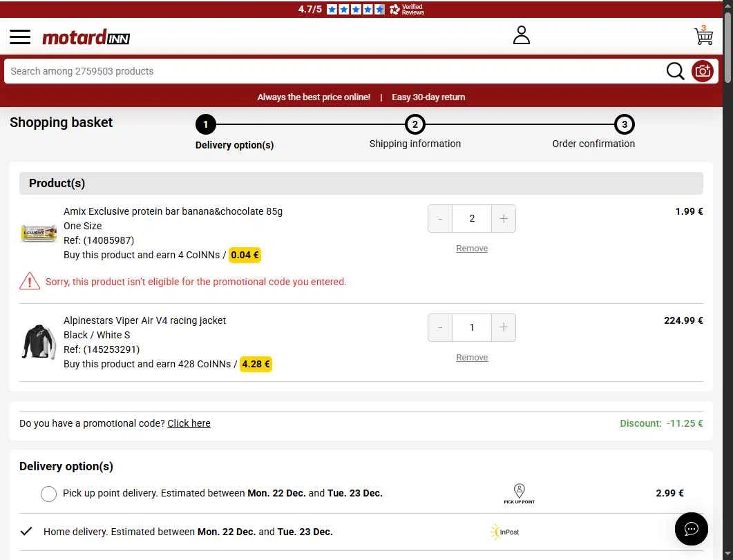Select Pick up point delivery option

click(x=48, y=494)
